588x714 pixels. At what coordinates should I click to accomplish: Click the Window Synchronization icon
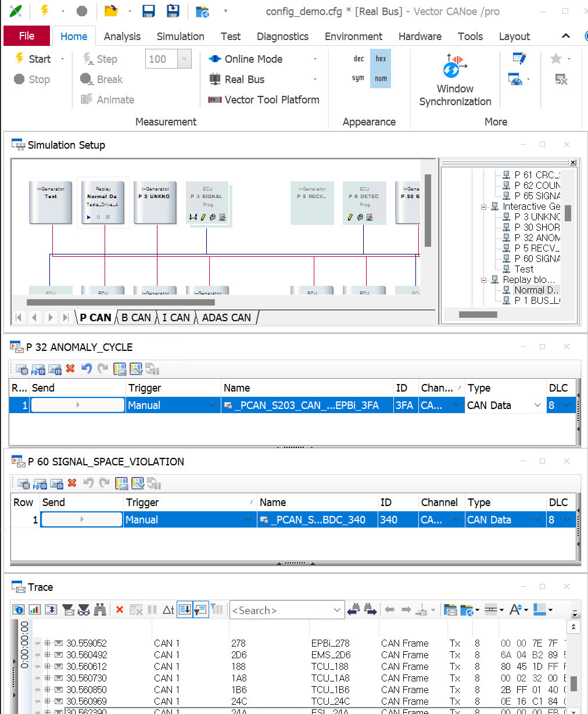(454, 66)
